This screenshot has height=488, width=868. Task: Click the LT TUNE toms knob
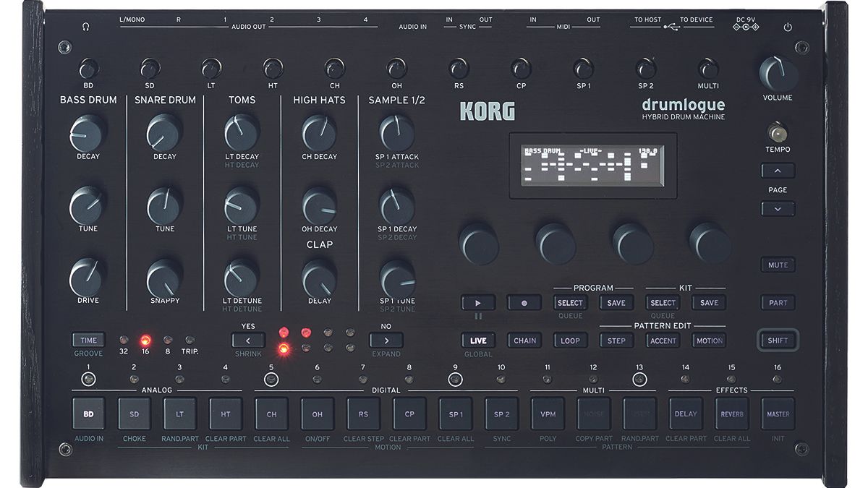(x=241, y=205)
